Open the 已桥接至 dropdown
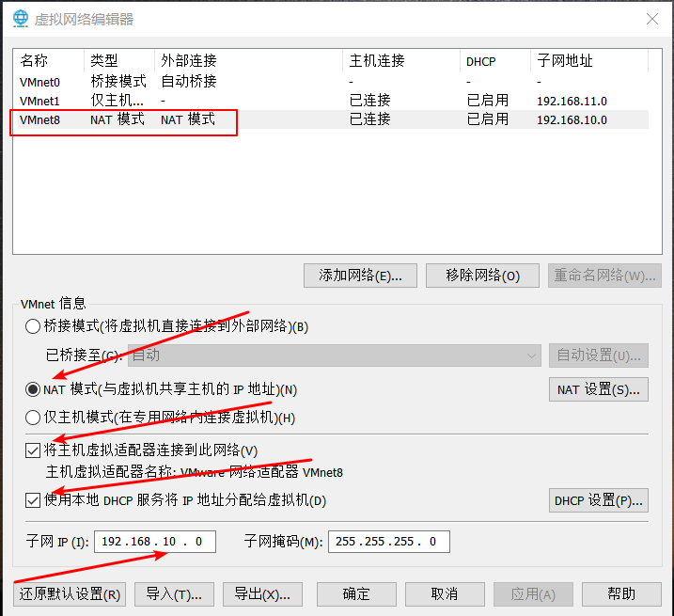Viewport: 674px width, 616px height. tap(335, 355)
